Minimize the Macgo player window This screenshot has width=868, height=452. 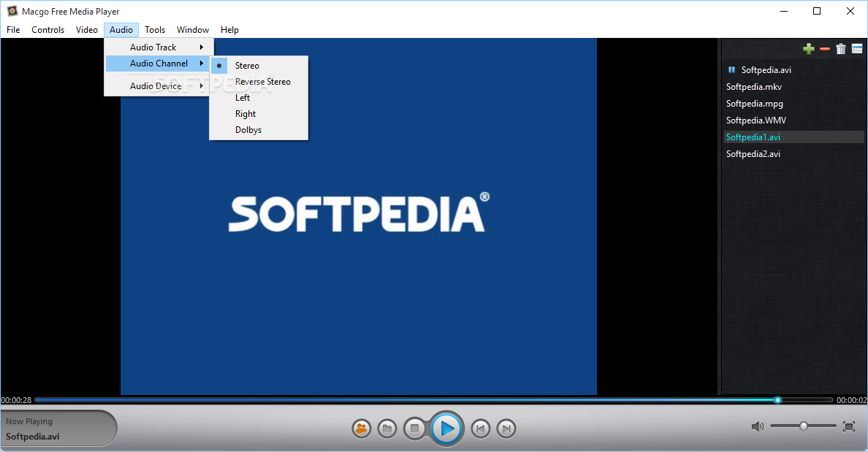784,11
